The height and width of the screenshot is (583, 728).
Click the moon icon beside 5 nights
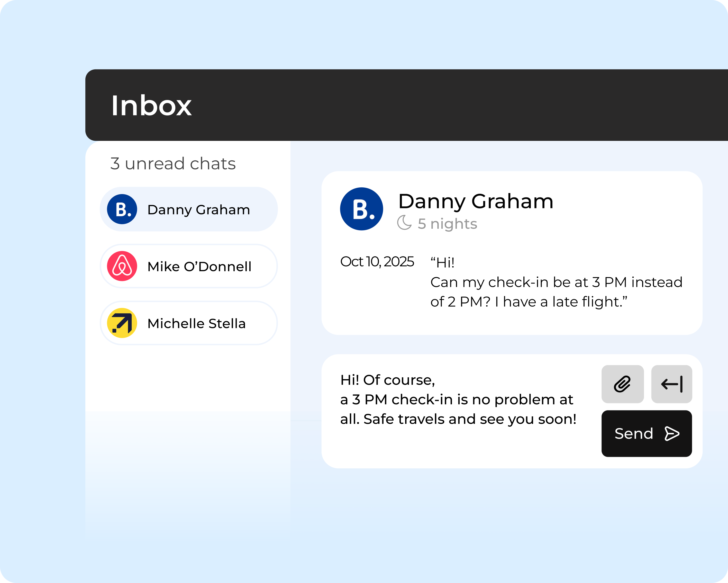(x=404, y=223)
